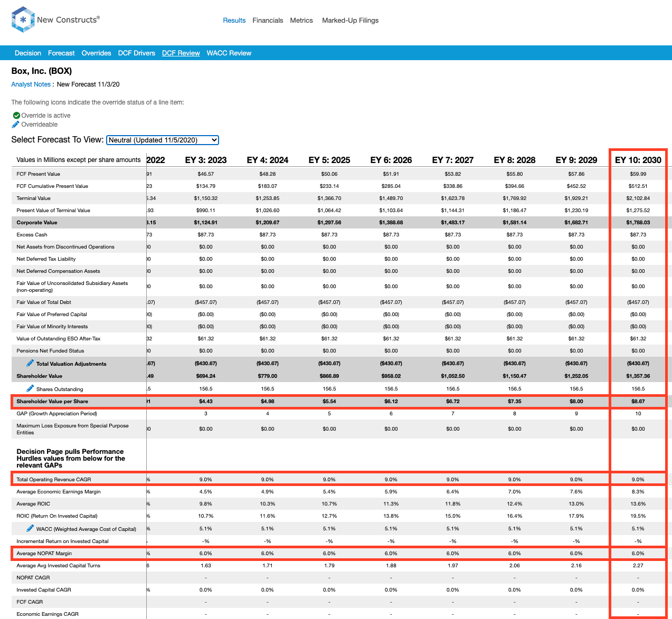Click the Overrideable legend pencil icon
Image resolution: width=672 pixels, height=619 pixels.
click(x=16, y=125)
